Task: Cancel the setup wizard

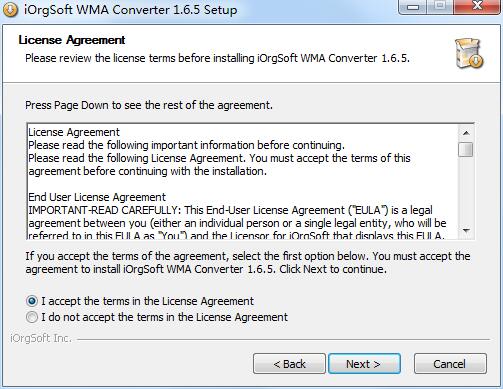Action: [450, 364]
